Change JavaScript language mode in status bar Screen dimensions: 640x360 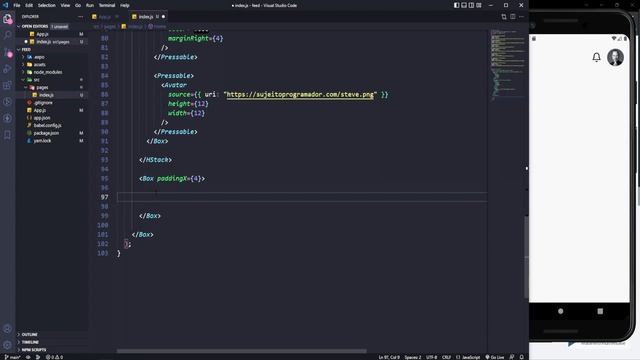(x=468, y=357)
